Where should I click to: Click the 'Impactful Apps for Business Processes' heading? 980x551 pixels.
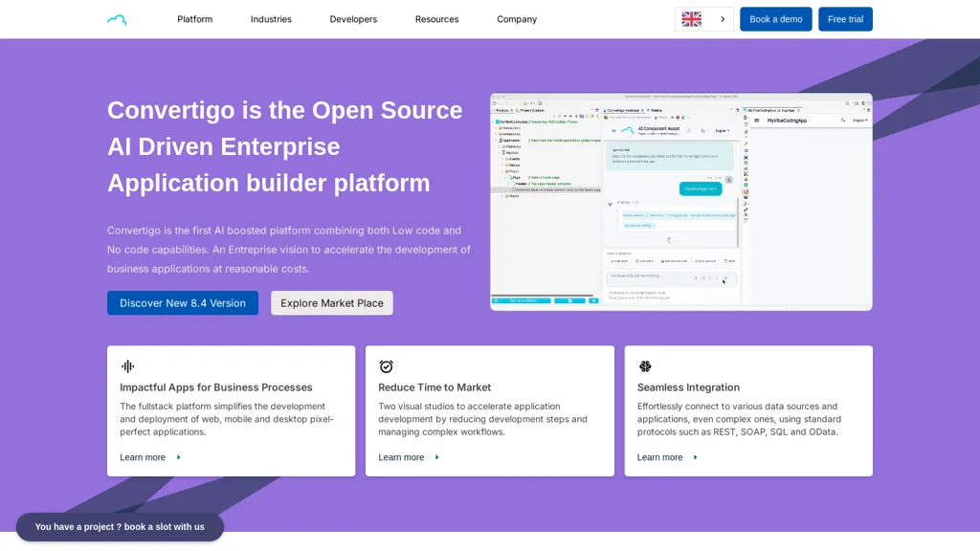[216, 387]
